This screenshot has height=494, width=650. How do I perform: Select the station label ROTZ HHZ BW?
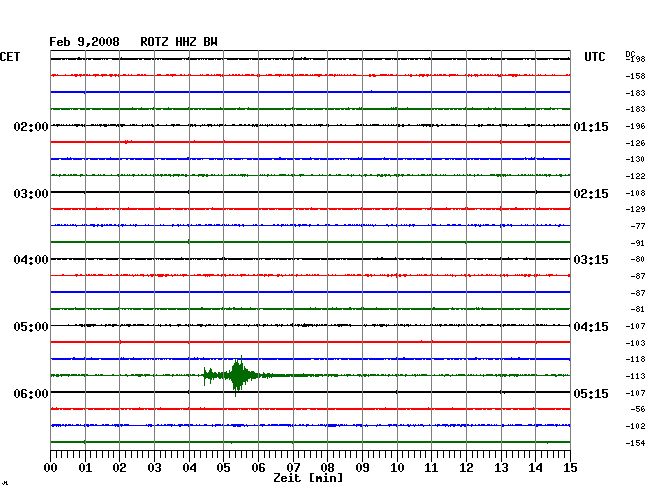(x=179, y=42)
